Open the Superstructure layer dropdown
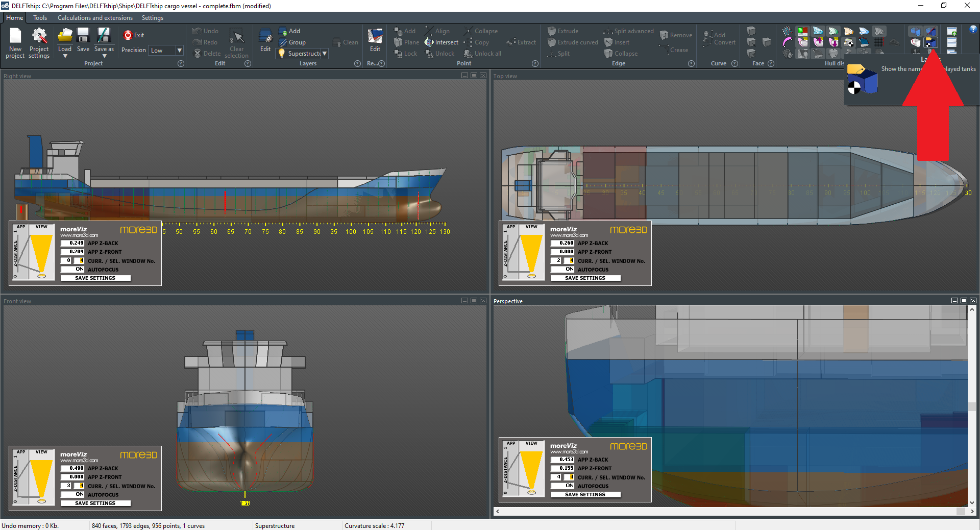 coord(325,53)
